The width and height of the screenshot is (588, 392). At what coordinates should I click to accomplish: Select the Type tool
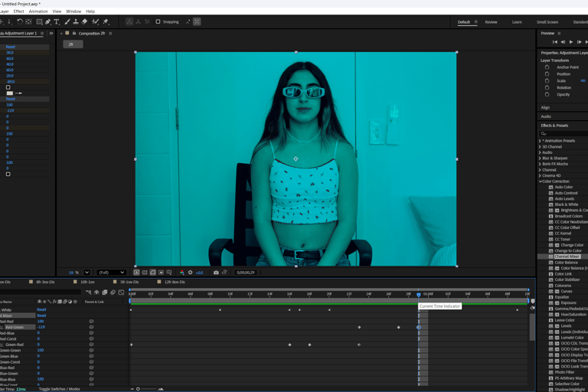57,21
